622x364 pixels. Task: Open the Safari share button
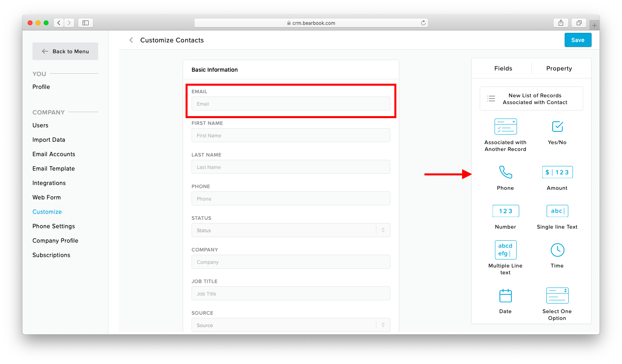[561, 23]
